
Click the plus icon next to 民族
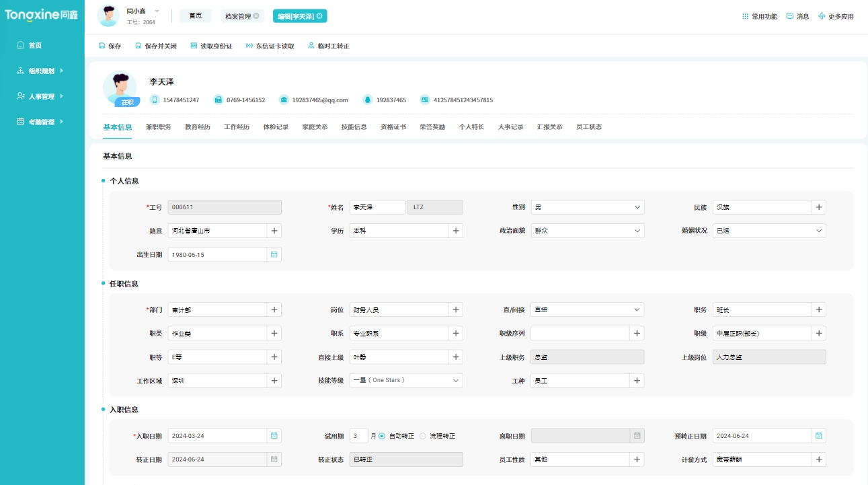[x=819, y=207]
